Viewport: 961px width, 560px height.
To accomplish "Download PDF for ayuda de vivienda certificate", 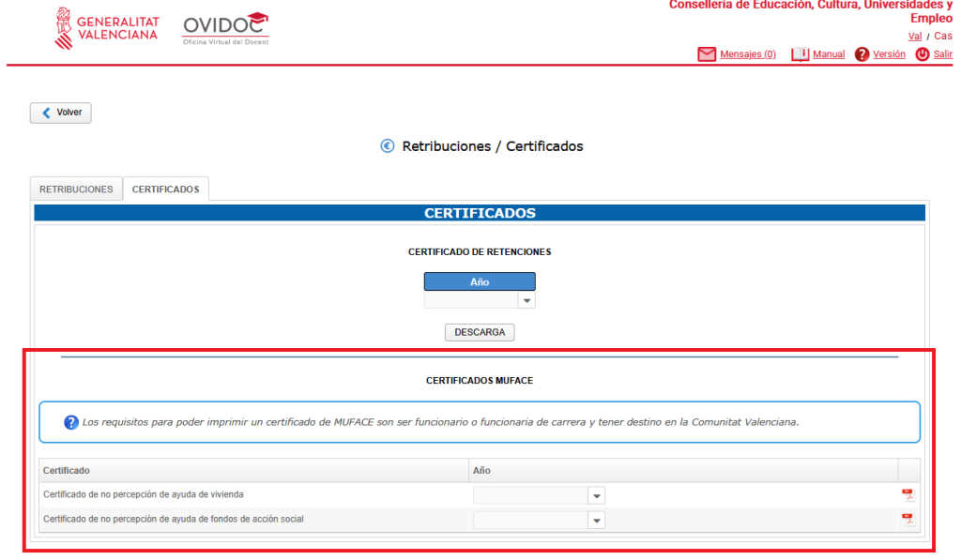I will coord(908,495).
